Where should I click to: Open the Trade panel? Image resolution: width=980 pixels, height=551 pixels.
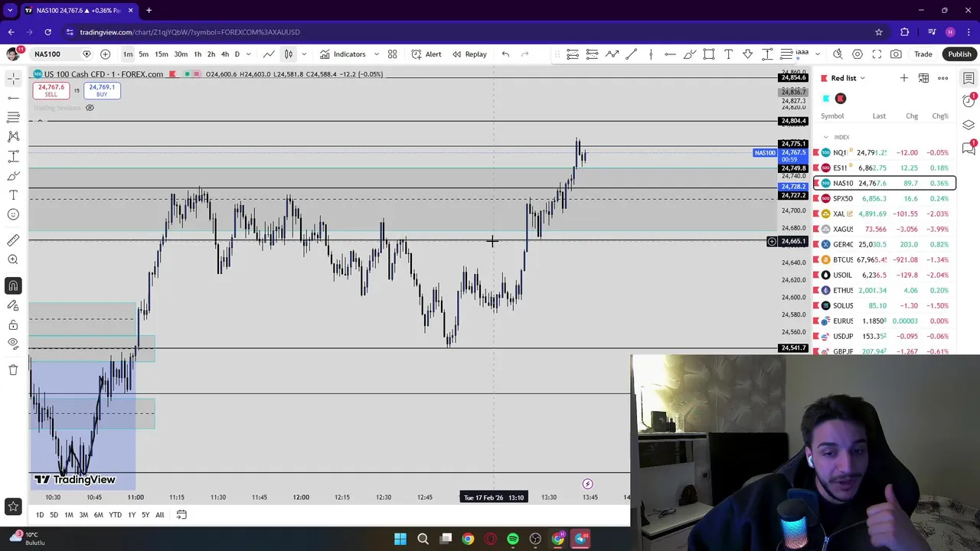click(x=923, y=54)
